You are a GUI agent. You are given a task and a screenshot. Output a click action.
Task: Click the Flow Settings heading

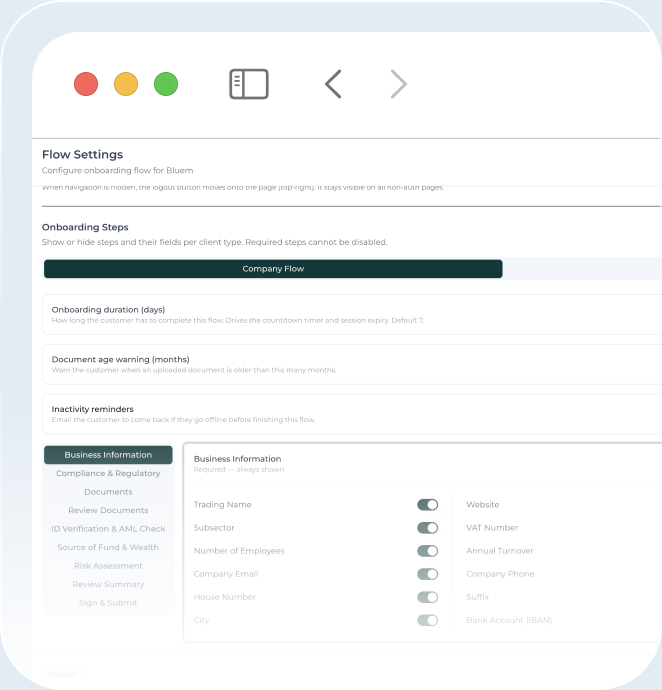[x=82, y=154]
